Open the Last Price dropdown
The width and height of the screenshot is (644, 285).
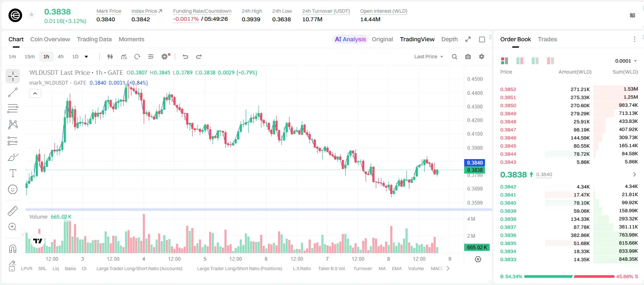[428, 57]
